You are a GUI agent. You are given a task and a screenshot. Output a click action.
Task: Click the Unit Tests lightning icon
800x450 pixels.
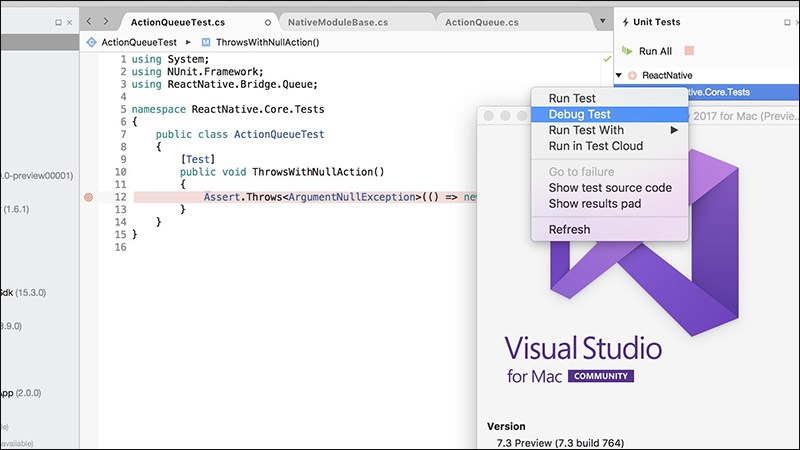pyautogui.click(x=626, y=22)
